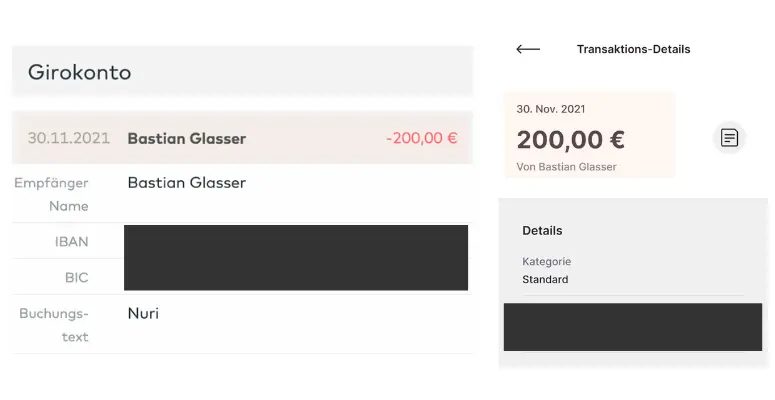Select the Girokonto header
The image size is (775, 400).
[80, 72]
